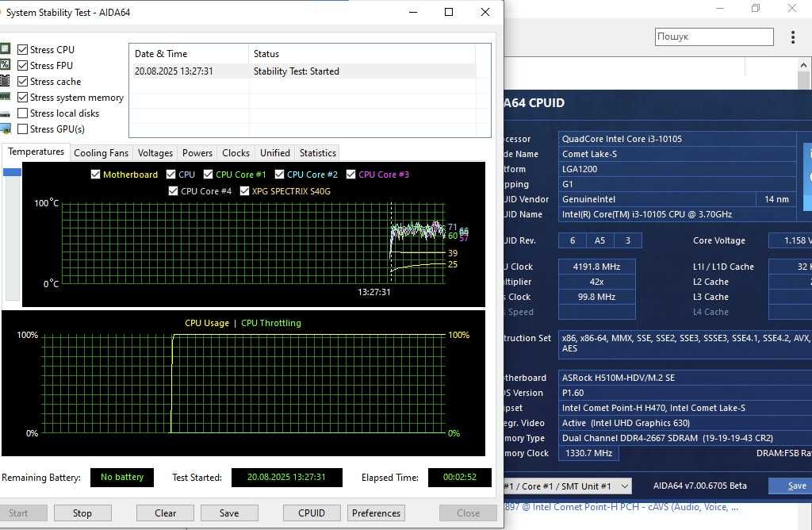Click the 'Dual Channel DDR4-2667 SDRAM' memory type value
The image size is (812, 530).
tap(685, 438)
